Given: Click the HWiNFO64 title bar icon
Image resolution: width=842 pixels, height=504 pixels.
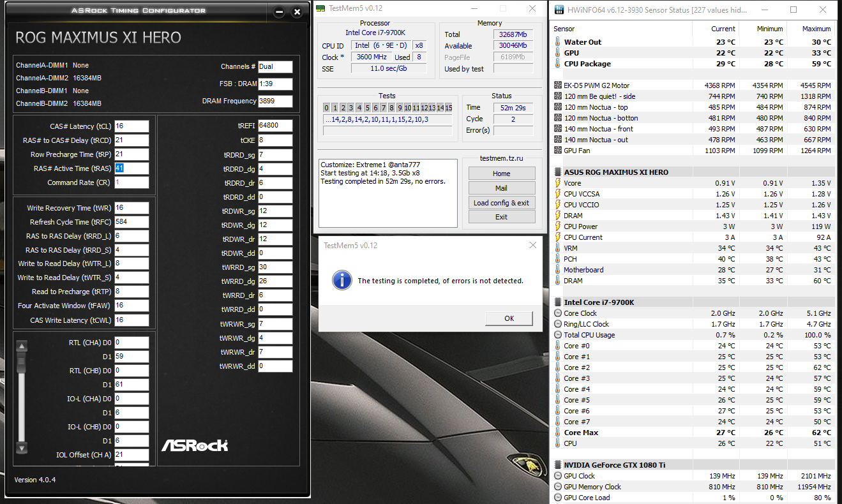Looking at the screenshot, I should pos(559,10).
